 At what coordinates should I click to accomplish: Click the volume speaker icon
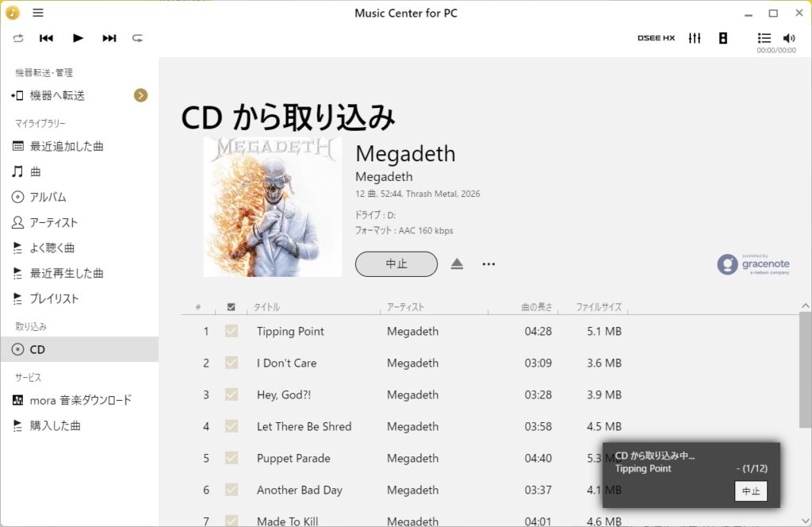pyautogui.click(x=788, y=38)
